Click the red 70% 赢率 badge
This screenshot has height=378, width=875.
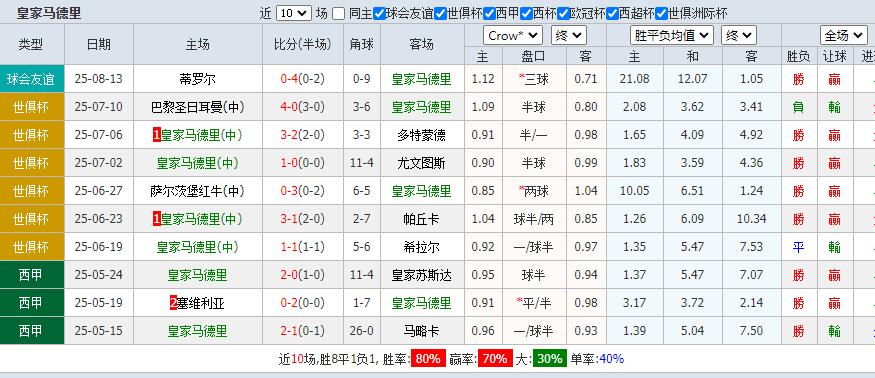coord(496,358)
